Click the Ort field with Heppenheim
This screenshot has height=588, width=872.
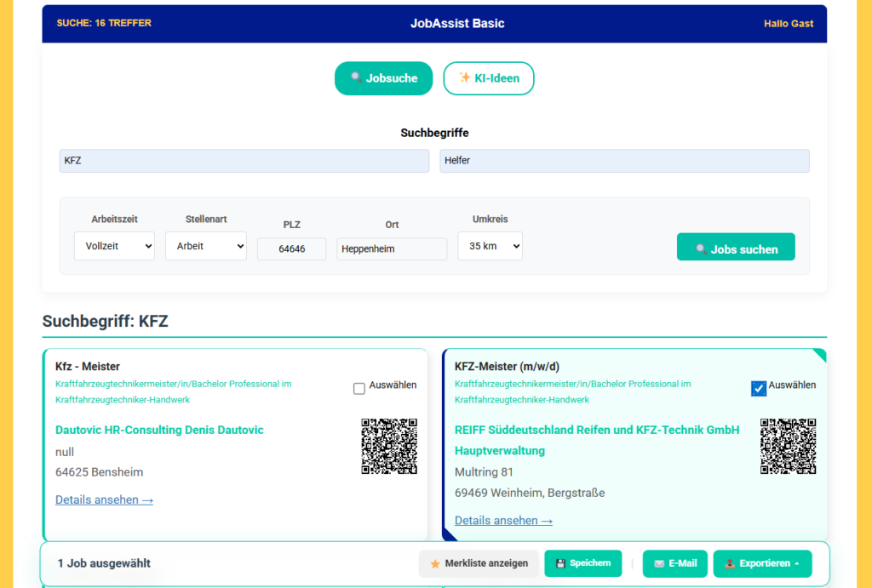392,248
